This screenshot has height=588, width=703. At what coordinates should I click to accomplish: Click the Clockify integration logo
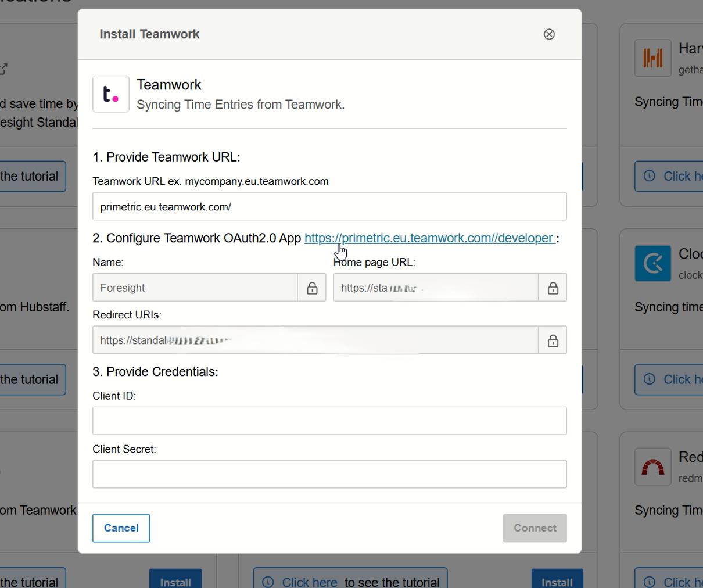653,263
